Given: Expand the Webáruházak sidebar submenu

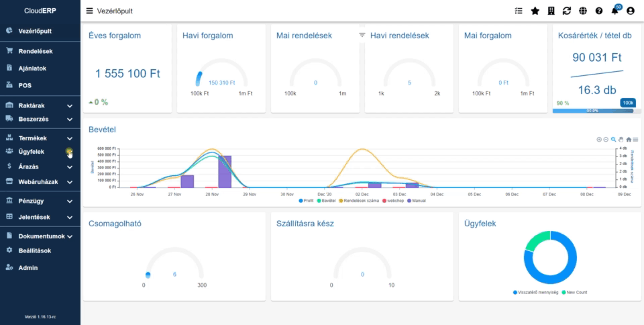Looking at the screenshot, I should pos(69,181).
